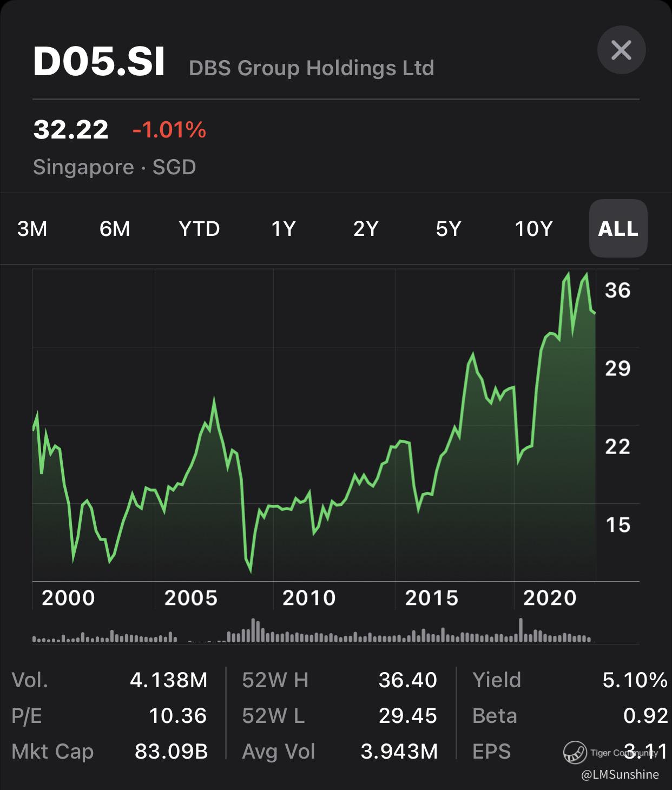Tap the Yield value 5.10%
The image size is (672, 790).
click(635, 680)
